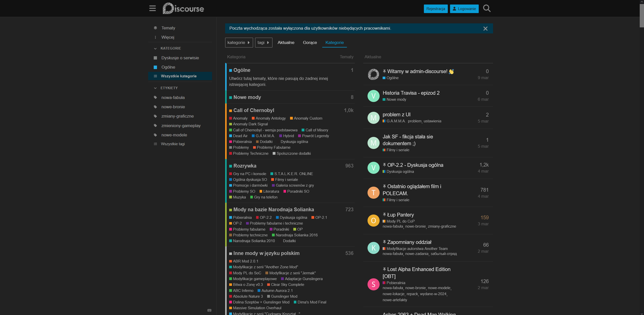Switch to the Aktualne tab
The image size is (644, 315).
coord(286,42)
